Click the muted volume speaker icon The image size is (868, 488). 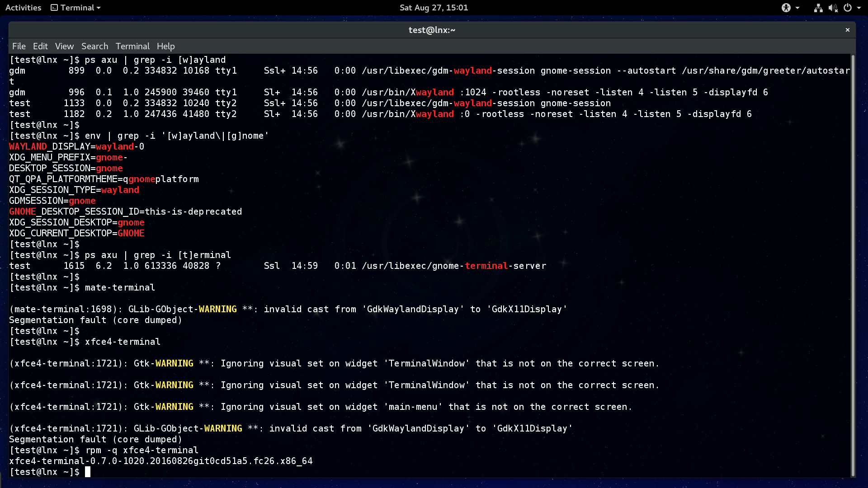click(x=833, y=8)
